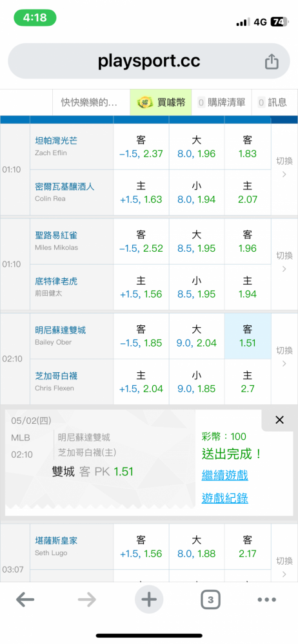This screenshot has height=644, width=298.
Task: Close the bet confirmation slip
Action: pyautogui.click(x=279, y=420)
